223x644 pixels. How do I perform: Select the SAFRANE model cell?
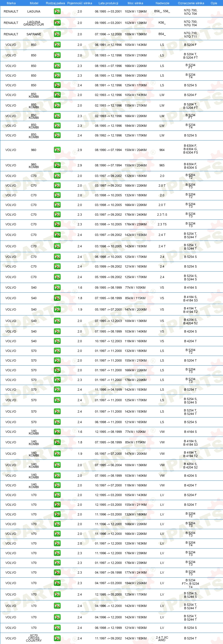(x=34, y=34)
